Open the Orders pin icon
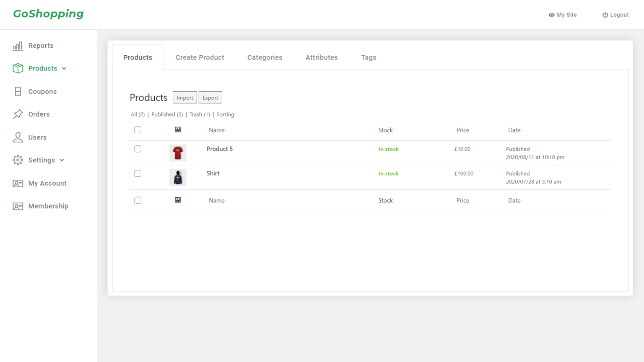This screenshot has height=362, width=644. click(18, 114)
